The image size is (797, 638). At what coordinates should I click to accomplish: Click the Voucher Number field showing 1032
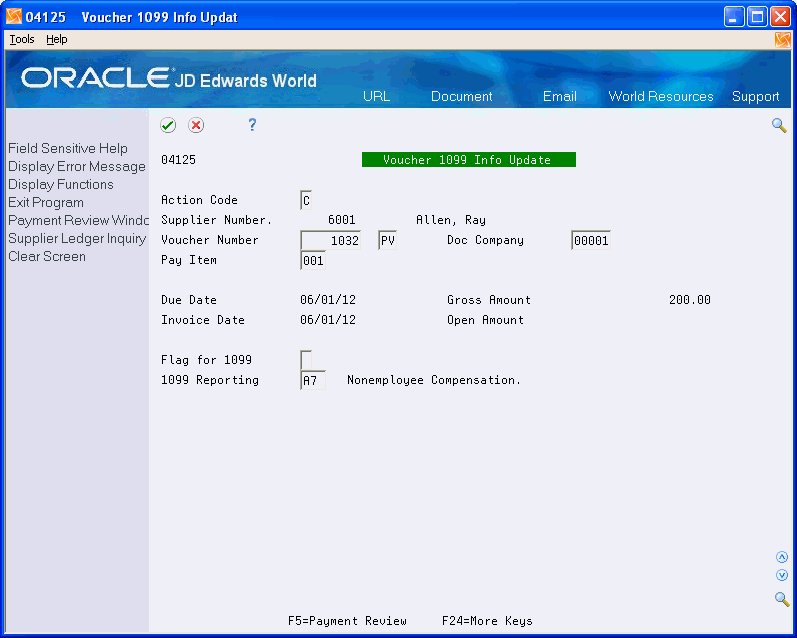(x=330, y=240)
